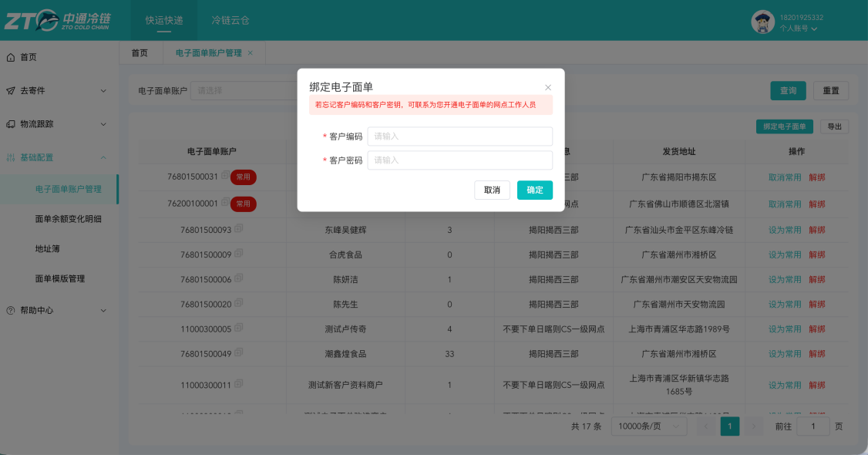The image size is (868, 455).
Task: Click 设为常用 for 陈妍洁 row
Action: point(785,279)
